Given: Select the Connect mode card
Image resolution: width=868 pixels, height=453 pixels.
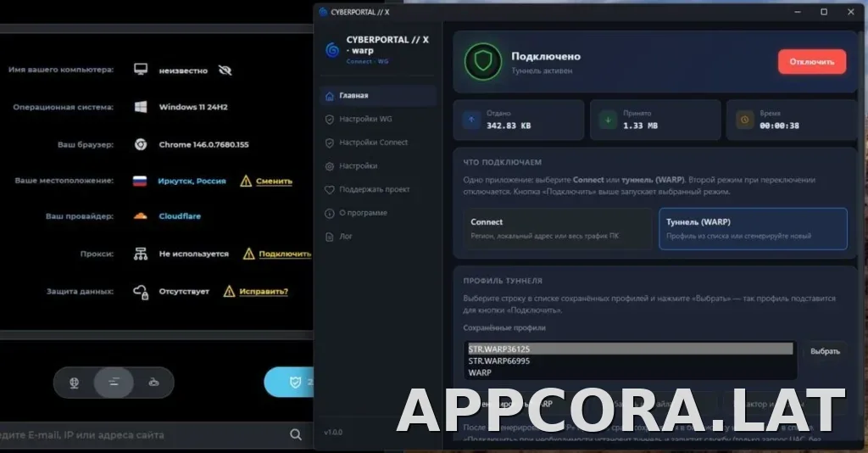Looking at the screenshot, I should [558, 228].
